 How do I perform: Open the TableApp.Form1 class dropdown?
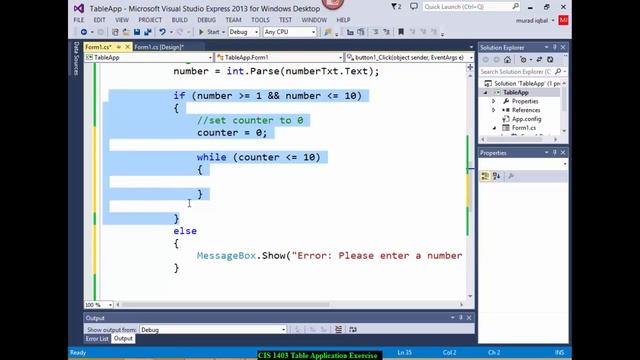[x=279, y=58]
